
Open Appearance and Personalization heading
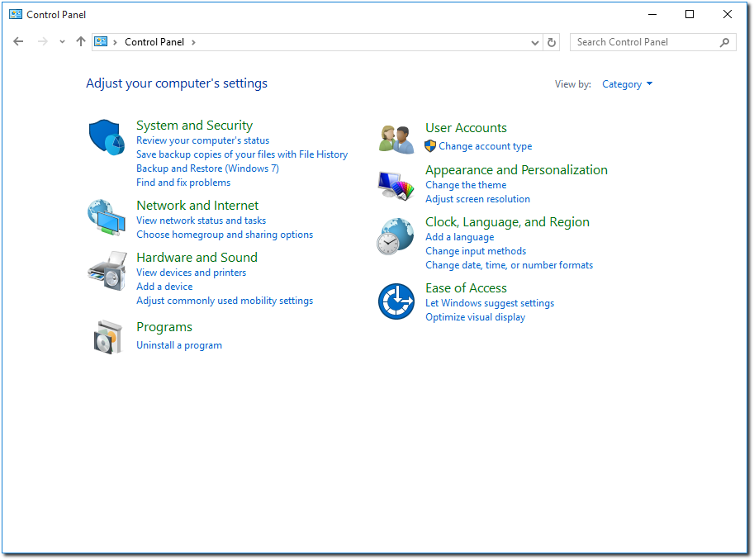[x=516, y=170]
